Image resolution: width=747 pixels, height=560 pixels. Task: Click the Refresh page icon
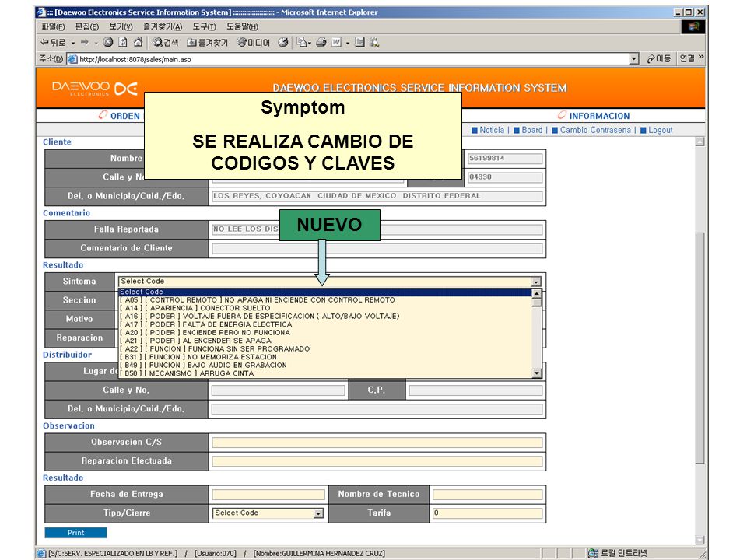(123, 42)
